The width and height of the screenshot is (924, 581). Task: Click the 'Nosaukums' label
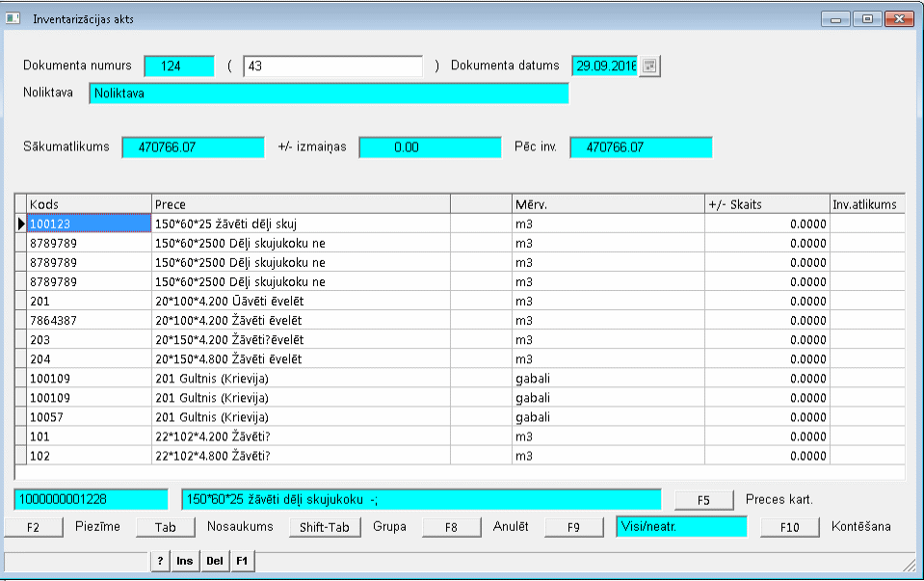click(240, 526)
